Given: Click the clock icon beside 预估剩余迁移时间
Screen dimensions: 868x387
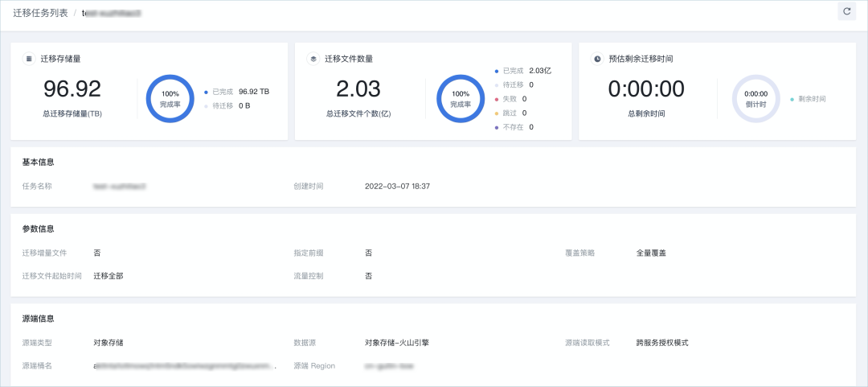Looking at the screenshot, I should coord(597,59).
